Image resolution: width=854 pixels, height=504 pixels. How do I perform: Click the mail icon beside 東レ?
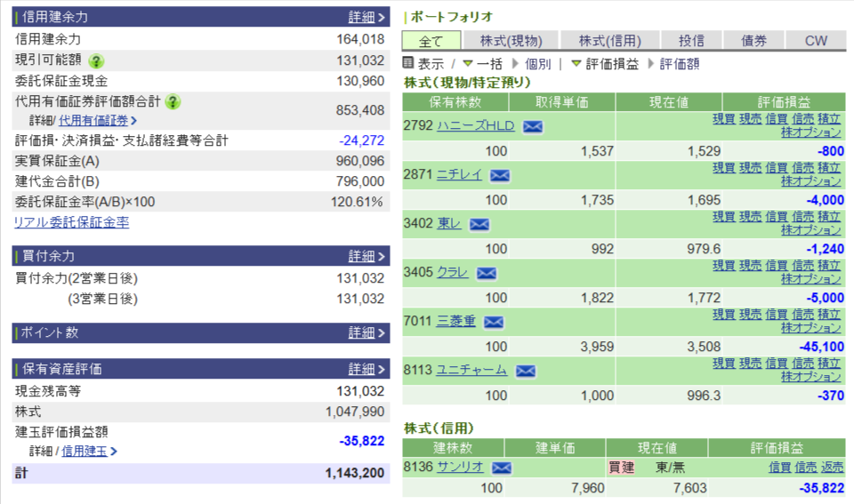pos(479,224)
